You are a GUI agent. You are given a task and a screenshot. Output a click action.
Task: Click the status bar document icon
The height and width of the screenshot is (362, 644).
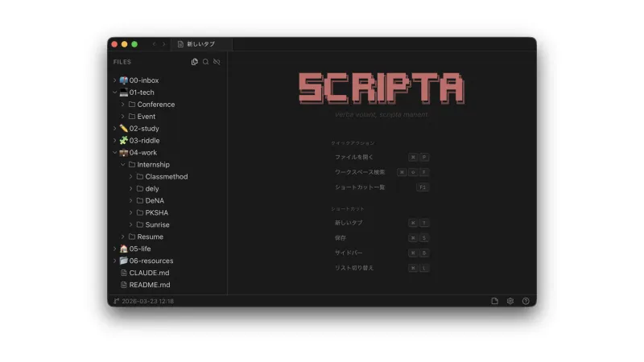[495, 301]
